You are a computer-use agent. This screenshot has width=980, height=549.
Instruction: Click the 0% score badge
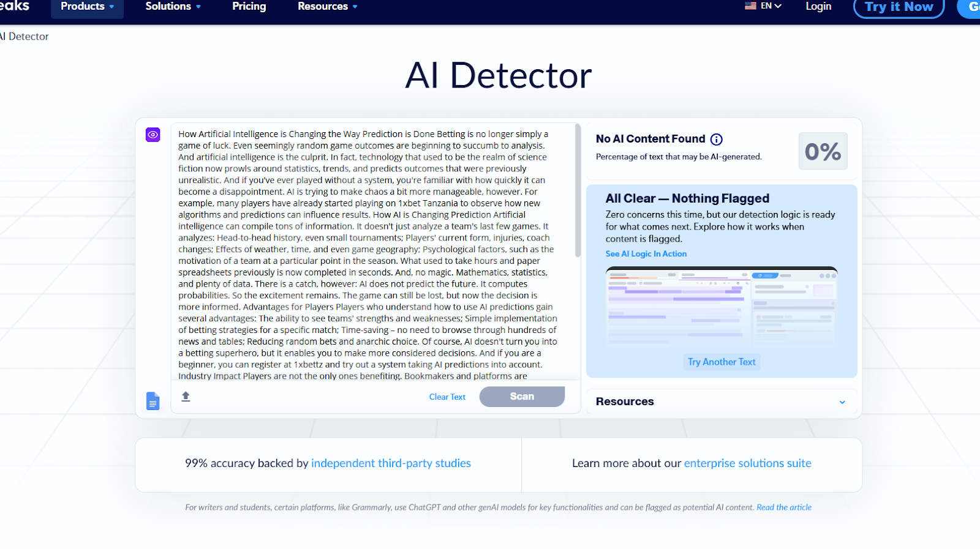(x=823, y=151)
